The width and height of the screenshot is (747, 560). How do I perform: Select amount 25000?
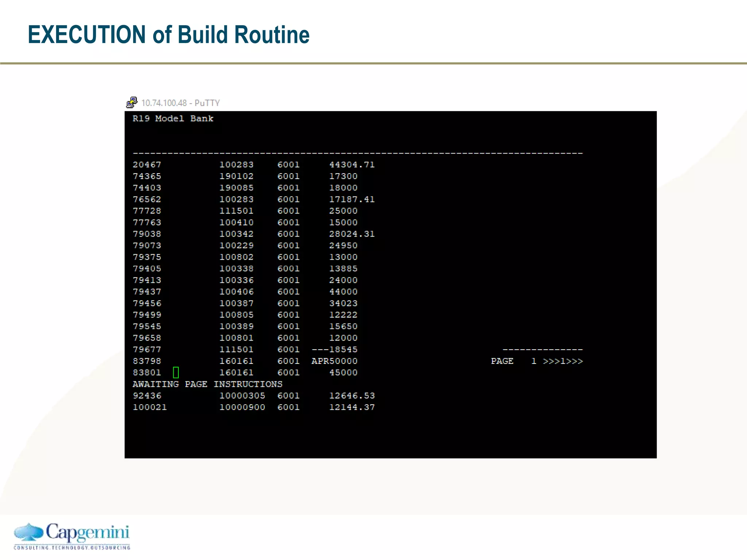pos(343,211)
